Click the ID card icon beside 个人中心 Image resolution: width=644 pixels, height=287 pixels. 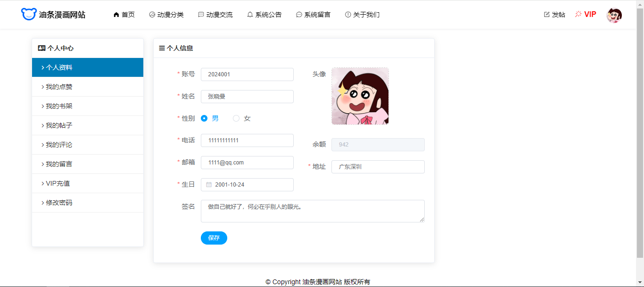click(41, 48)
